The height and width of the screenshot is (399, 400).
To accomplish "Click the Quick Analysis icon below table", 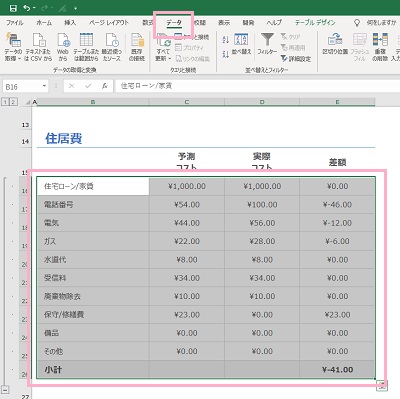I will [382, 385].
